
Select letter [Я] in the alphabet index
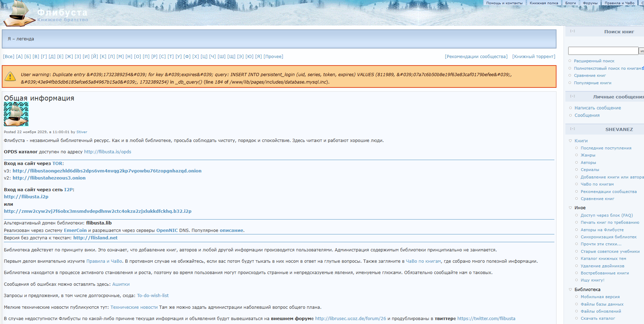259,57
